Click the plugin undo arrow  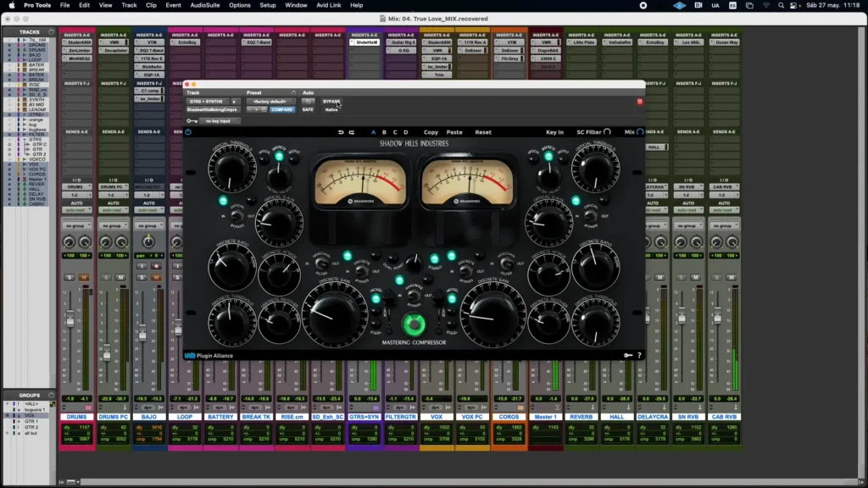pos(341,132)
